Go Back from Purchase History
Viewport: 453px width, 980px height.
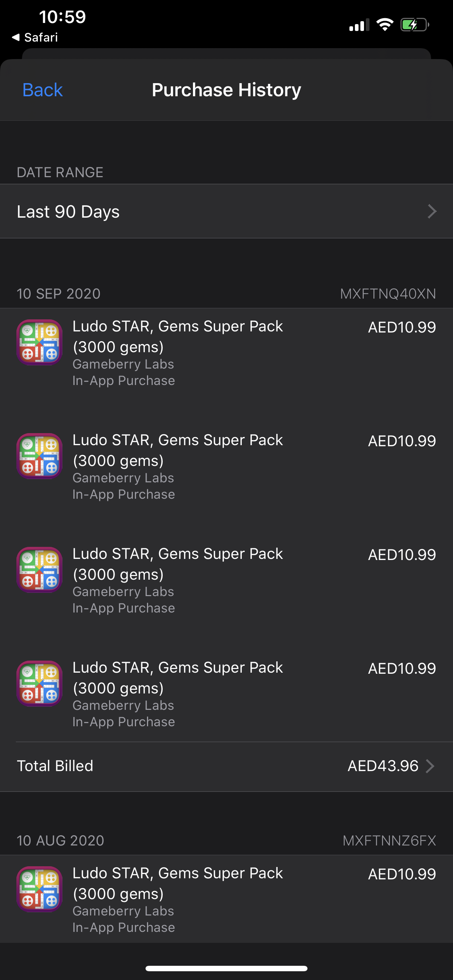click(42, 90)
